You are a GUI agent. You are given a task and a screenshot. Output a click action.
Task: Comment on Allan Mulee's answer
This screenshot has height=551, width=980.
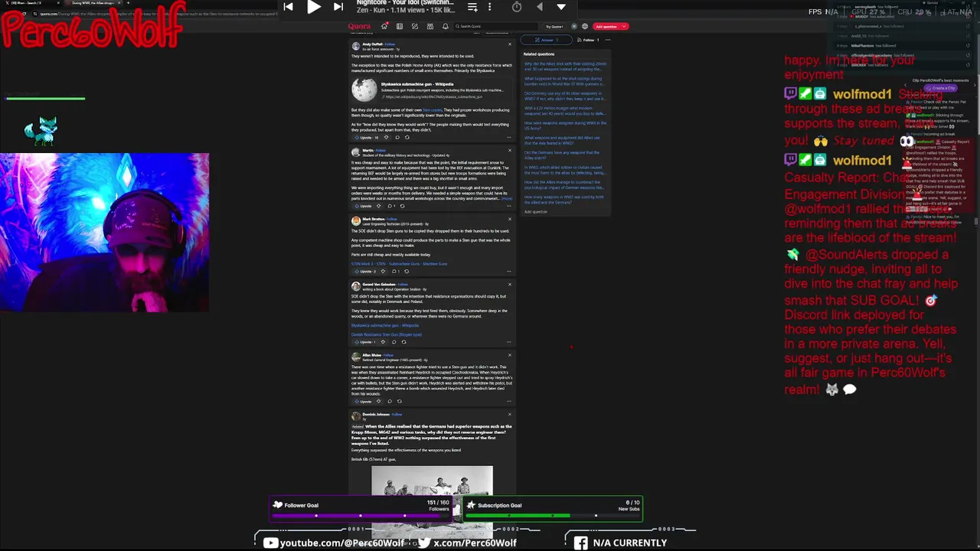click(x=390, y=401)
